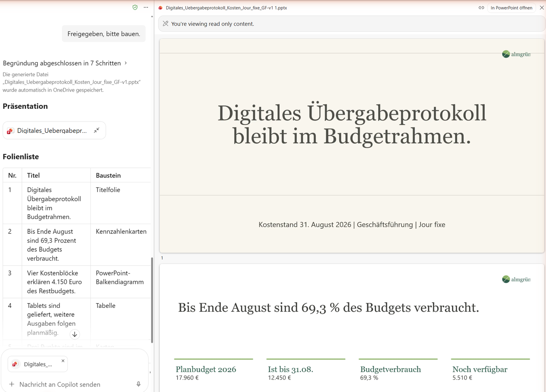Click 'Tablets sind geliefert' title cell

click(56, 319)
